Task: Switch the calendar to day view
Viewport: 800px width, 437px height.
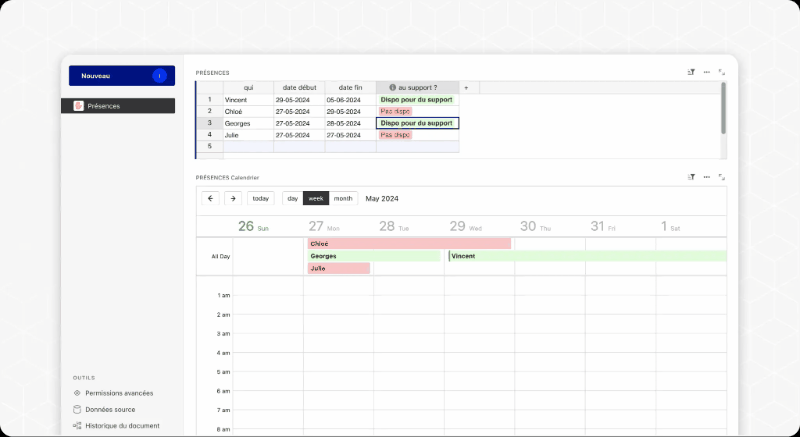Action: point(293,198)
